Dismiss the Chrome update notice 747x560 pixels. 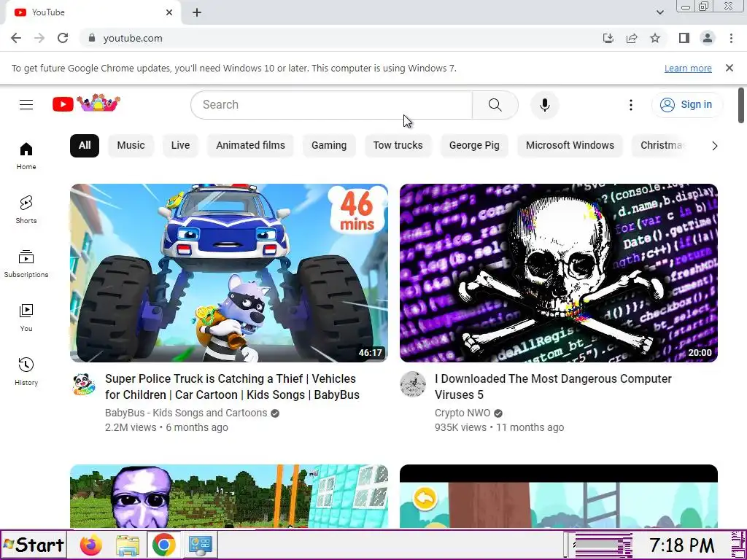coord(729,68)
